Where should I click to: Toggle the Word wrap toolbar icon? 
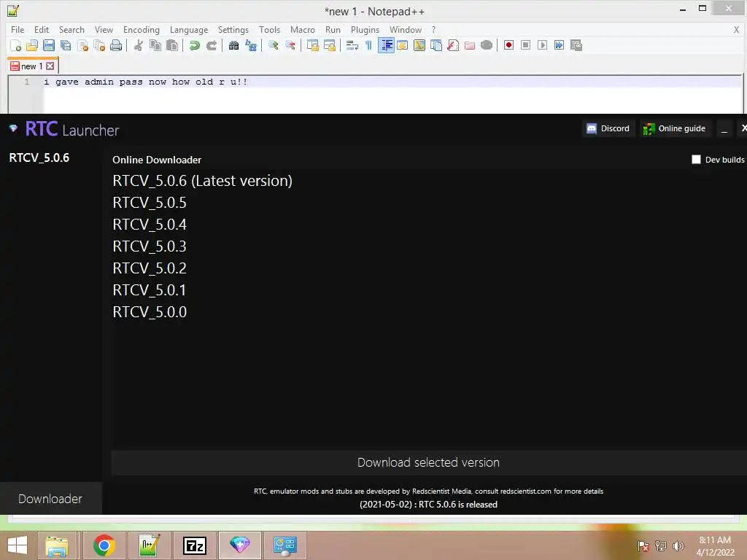tap(352, 45)
